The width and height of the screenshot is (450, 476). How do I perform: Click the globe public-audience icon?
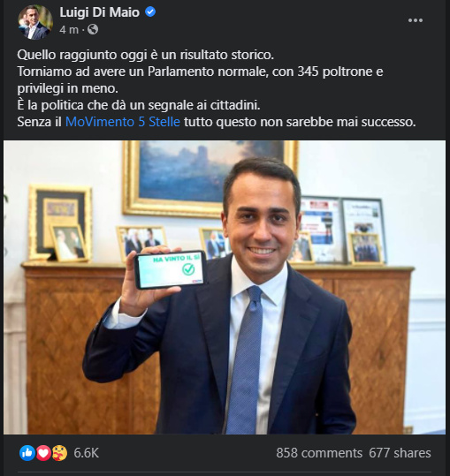[x=93, y=29]
